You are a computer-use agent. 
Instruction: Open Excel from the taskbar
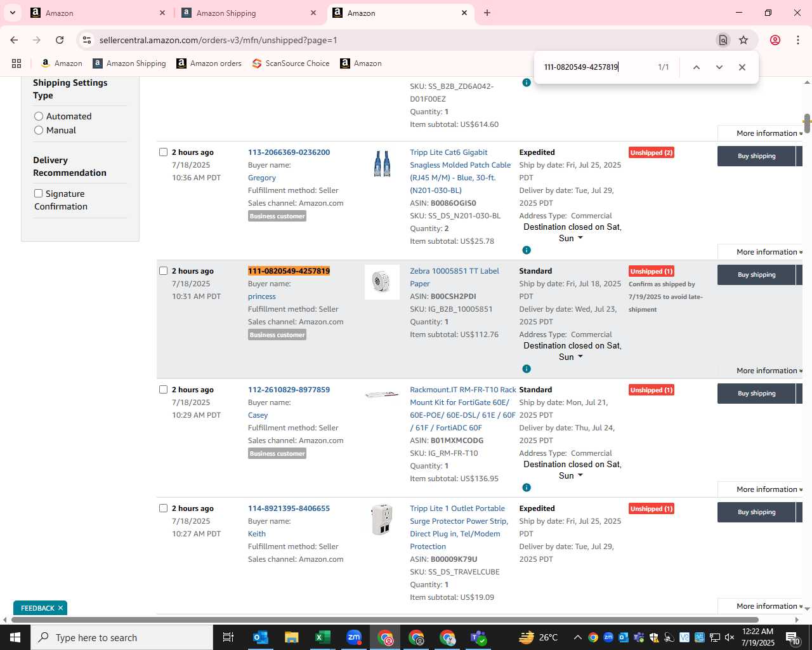322,637
